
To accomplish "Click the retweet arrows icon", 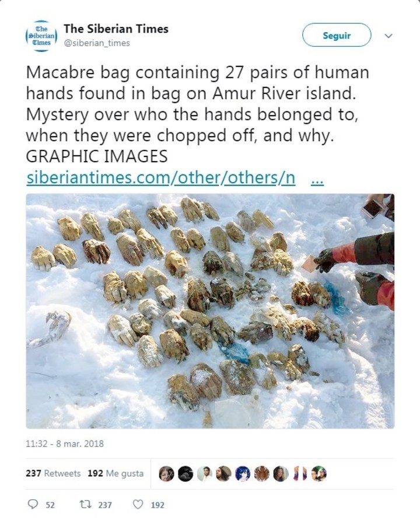I will click(83, 505).
